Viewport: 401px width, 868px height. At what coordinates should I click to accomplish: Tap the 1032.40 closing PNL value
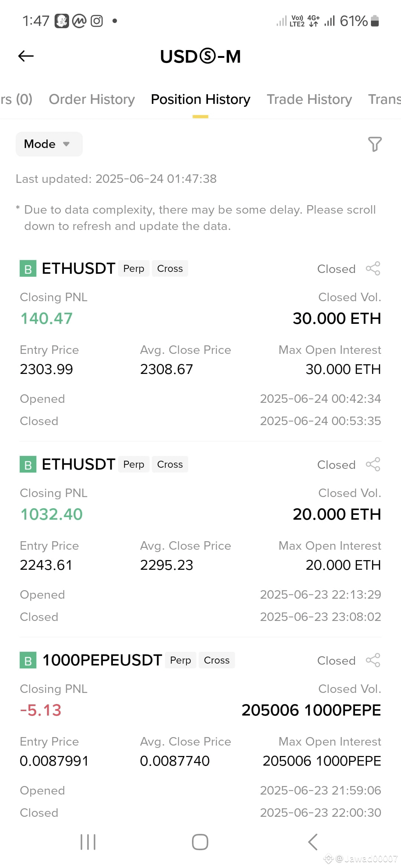[x=51, y=514]
